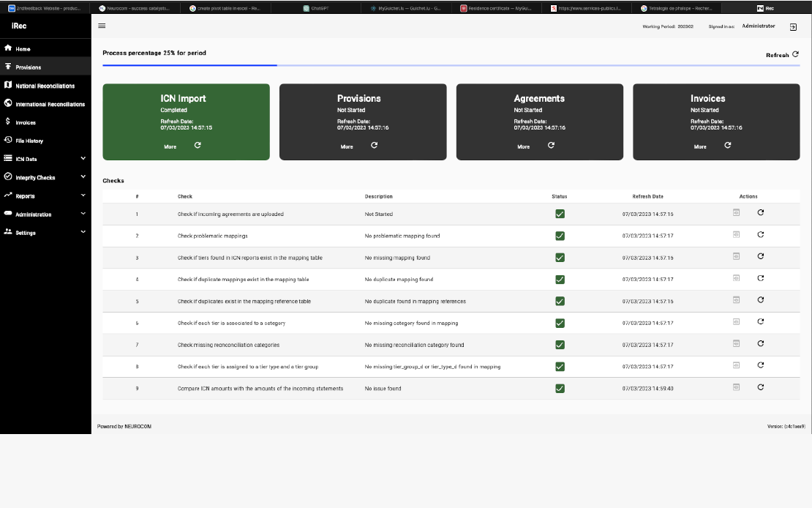
Task: Open More on Agreements card
Action: click(x=523, y=146)
